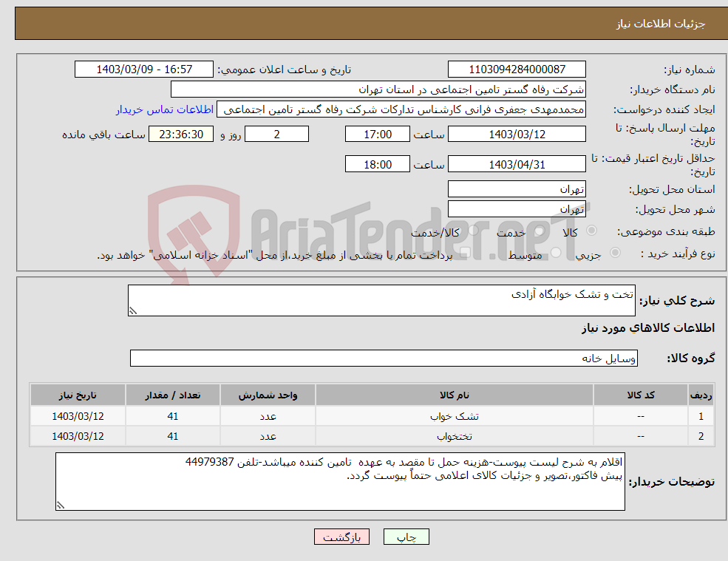Click the response deadline date 1403/03/12 field
Screen dimensions: 728x561
517,135
